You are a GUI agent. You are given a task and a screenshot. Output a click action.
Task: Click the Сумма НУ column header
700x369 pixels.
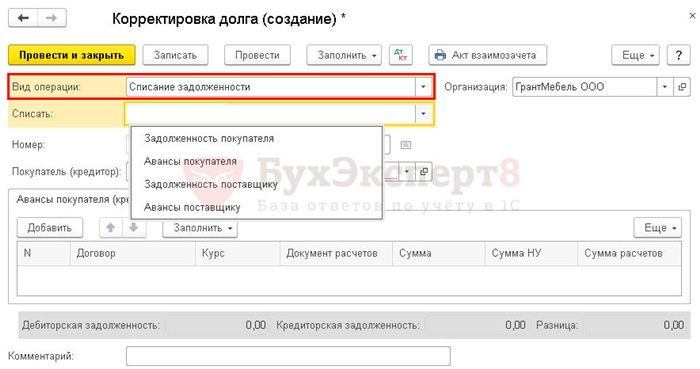[x=531, y=253]
